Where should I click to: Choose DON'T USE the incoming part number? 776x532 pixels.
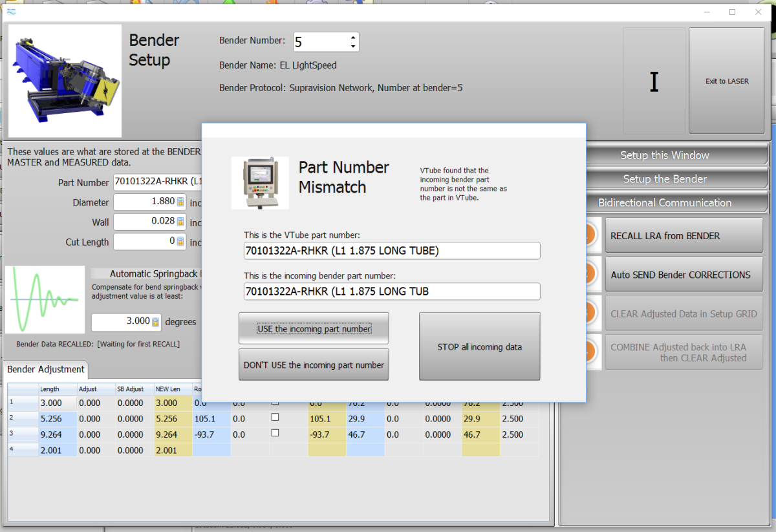click(314, 365)
